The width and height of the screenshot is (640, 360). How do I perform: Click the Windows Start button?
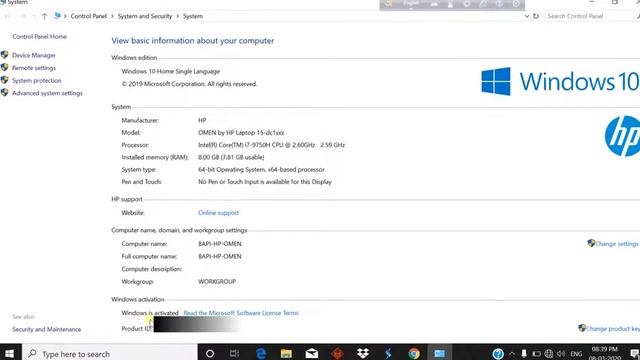click(x=9, y=353)
